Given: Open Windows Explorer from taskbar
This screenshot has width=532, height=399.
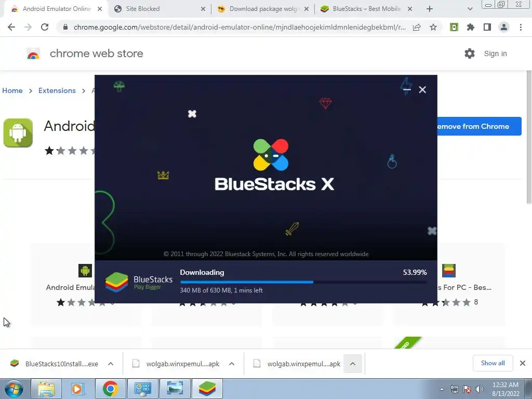Looking at the screenshot, I should pyautogui.click(x=46, y=389).
